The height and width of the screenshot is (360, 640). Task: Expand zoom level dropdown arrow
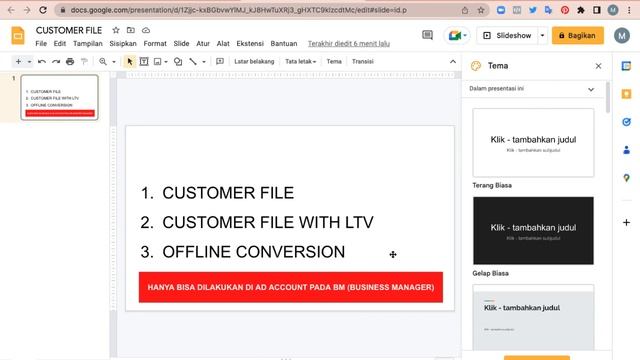coord(114,62)
